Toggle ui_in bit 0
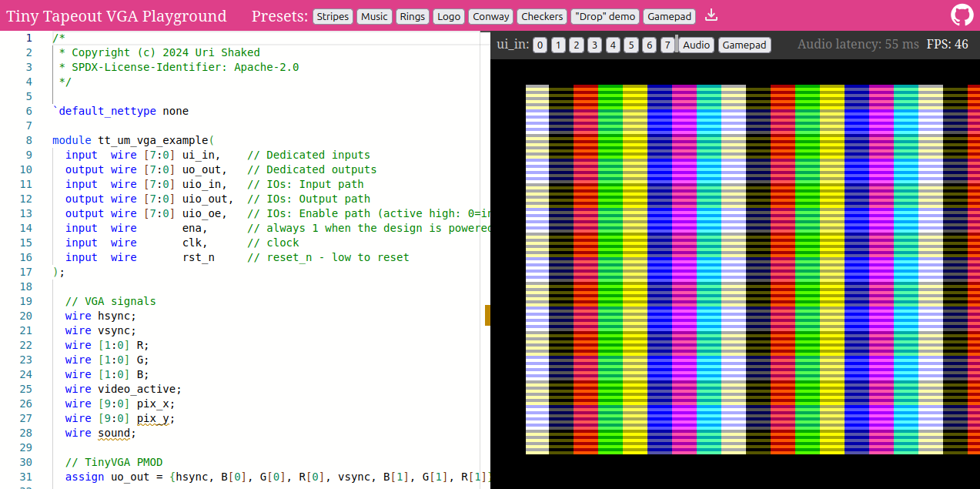The image size is (980, 489). point(540,45)
